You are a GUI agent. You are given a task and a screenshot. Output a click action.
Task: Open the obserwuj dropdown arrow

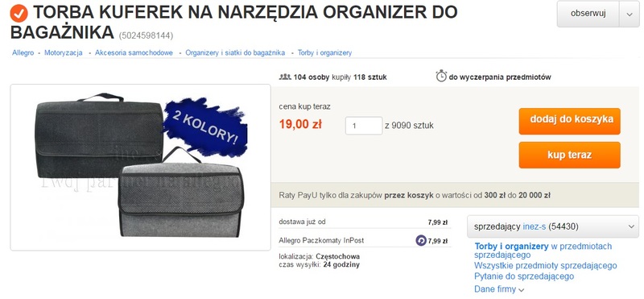(630, 14)
